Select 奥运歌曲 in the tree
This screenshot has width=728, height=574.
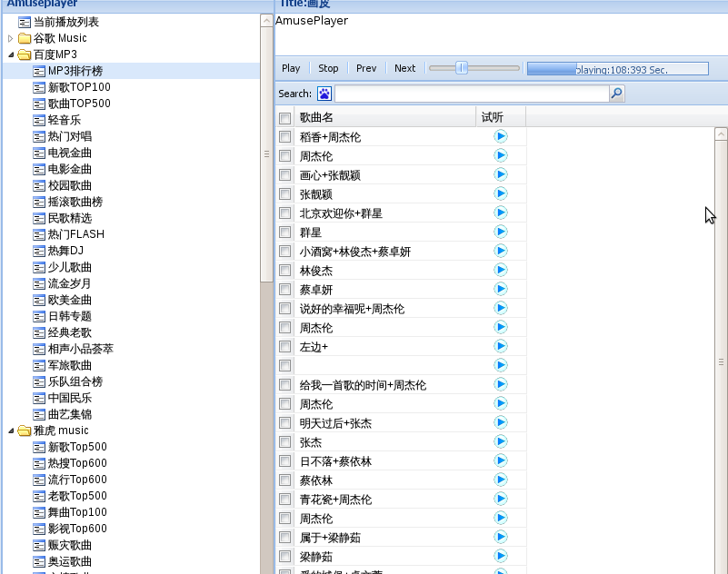[70, 561]
